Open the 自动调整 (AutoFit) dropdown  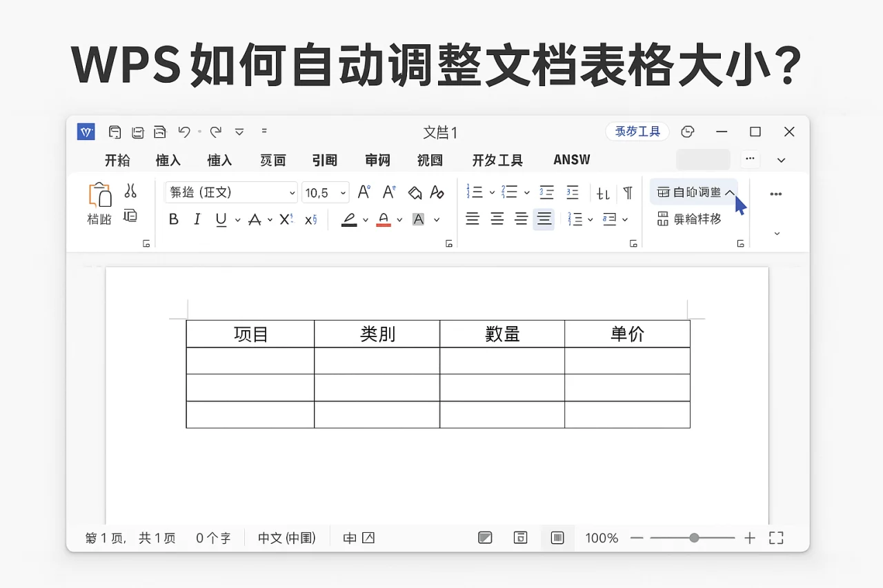694,192
